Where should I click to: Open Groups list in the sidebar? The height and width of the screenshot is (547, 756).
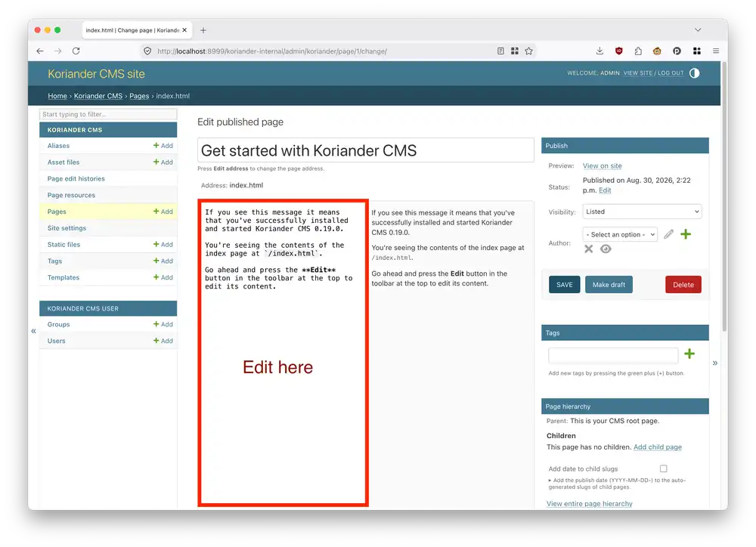tap(59, 324)
